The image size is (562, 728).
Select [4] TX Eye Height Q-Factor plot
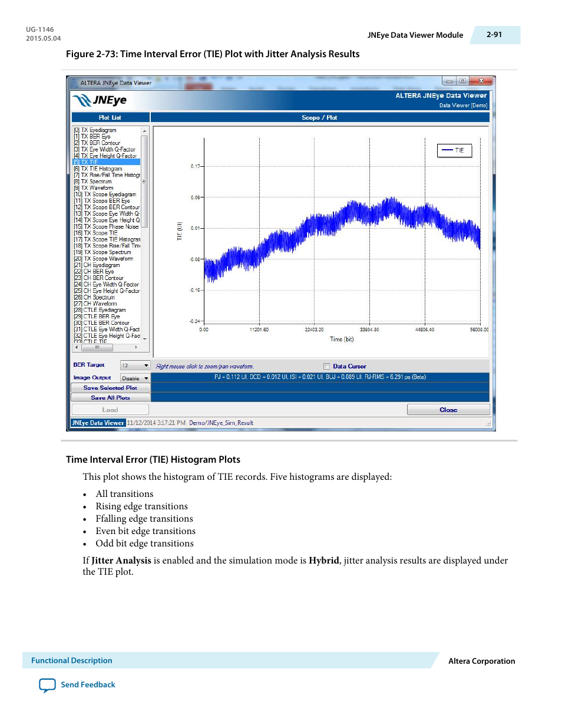(x=105, y=156)
